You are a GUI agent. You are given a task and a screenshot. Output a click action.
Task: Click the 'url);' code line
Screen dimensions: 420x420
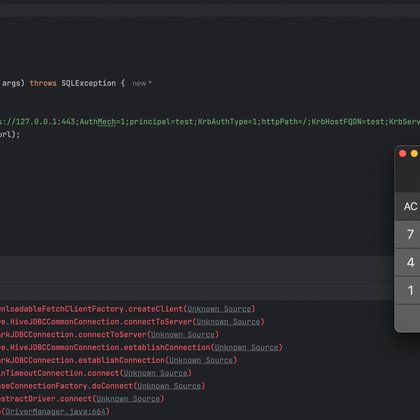[10, 134]
